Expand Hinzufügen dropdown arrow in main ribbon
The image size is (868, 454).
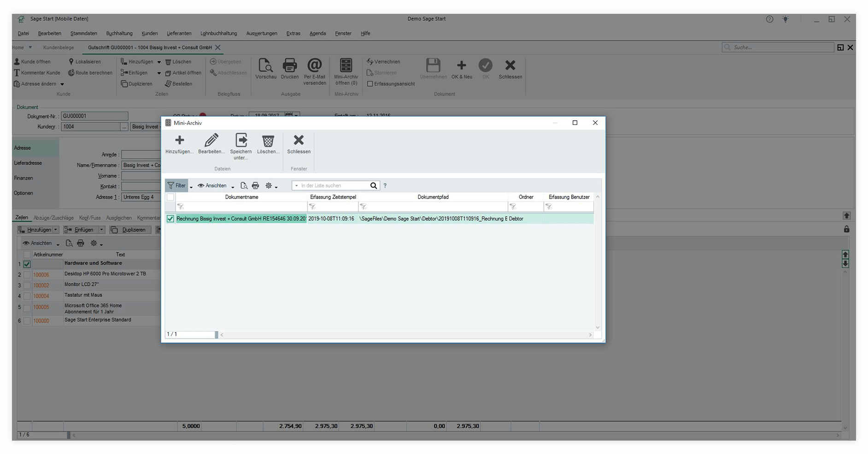point(159,62)
